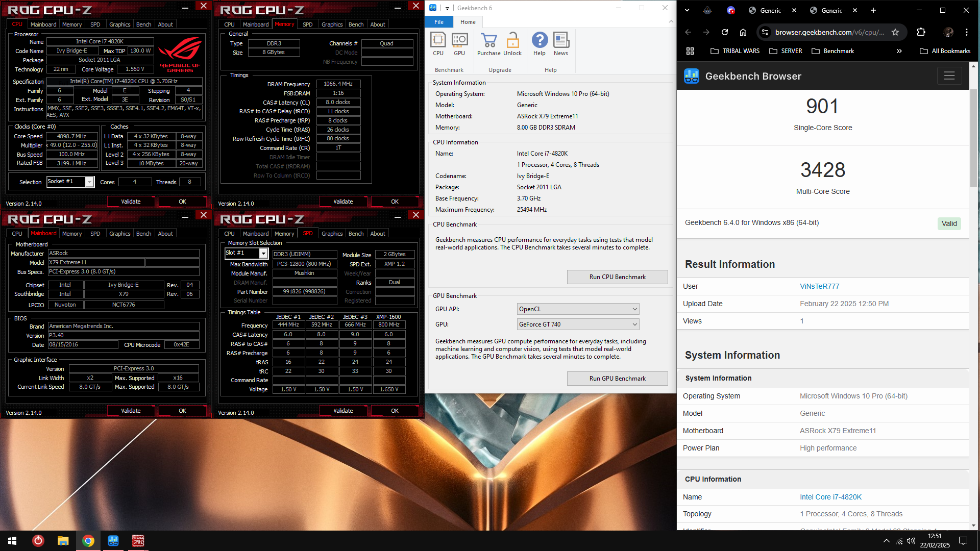Open the apps grid icon in bookmarks bar

click(x=690, y=51)
